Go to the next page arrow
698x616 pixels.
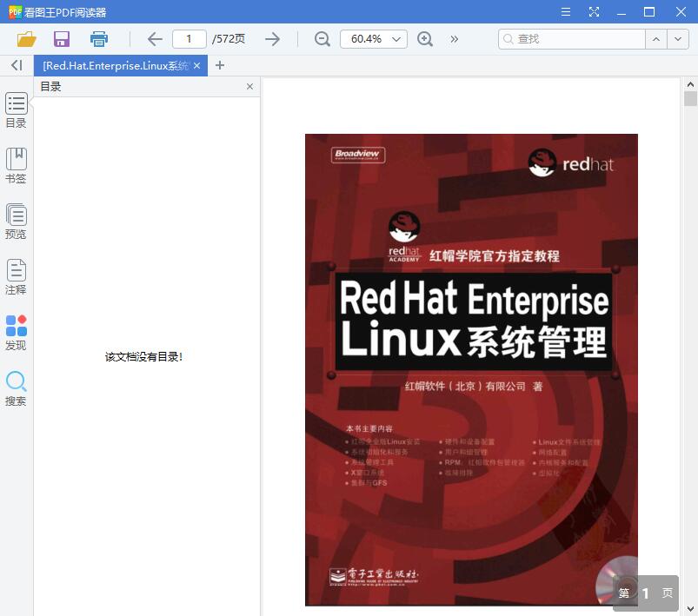(272, 39)
